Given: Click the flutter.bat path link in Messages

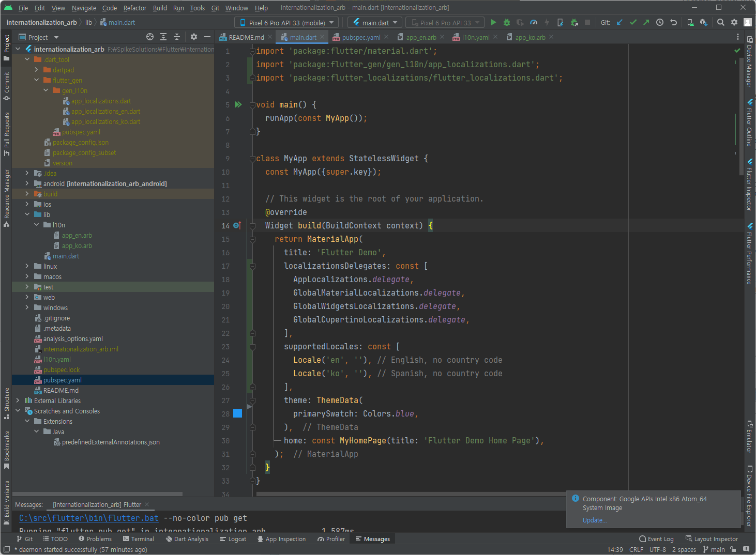Looking at the screenshot, I should 88,518.
